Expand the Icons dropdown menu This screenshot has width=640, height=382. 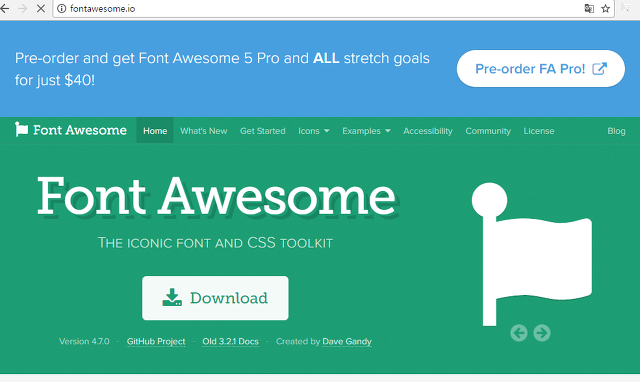pyautogui.click(x=313, y=131)
